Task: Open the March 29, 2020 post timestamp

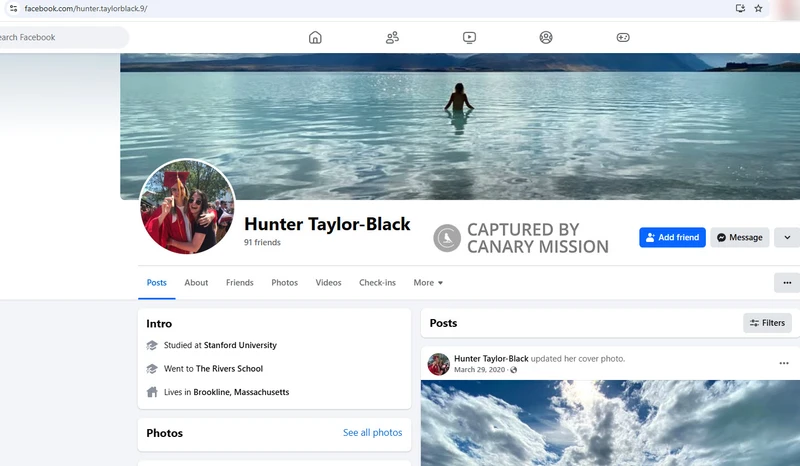Action: click(480, 370)
